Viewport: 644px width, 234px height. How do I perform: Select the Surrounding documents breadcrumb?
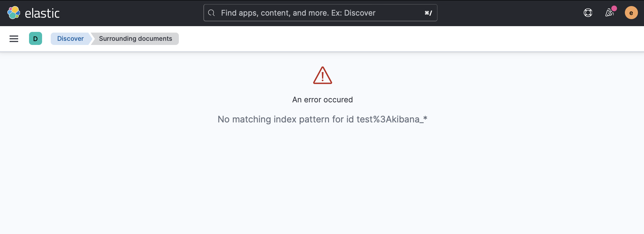(135, 39)
